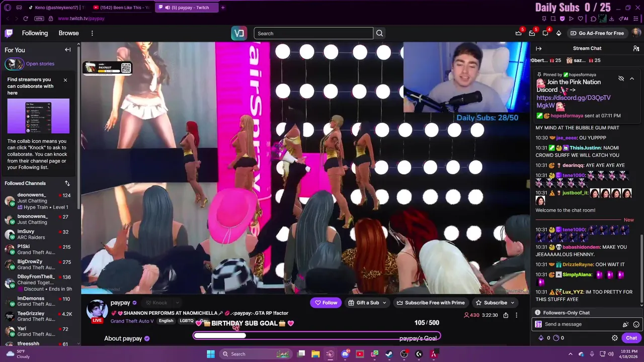Click the Follow button

point(326,303)
